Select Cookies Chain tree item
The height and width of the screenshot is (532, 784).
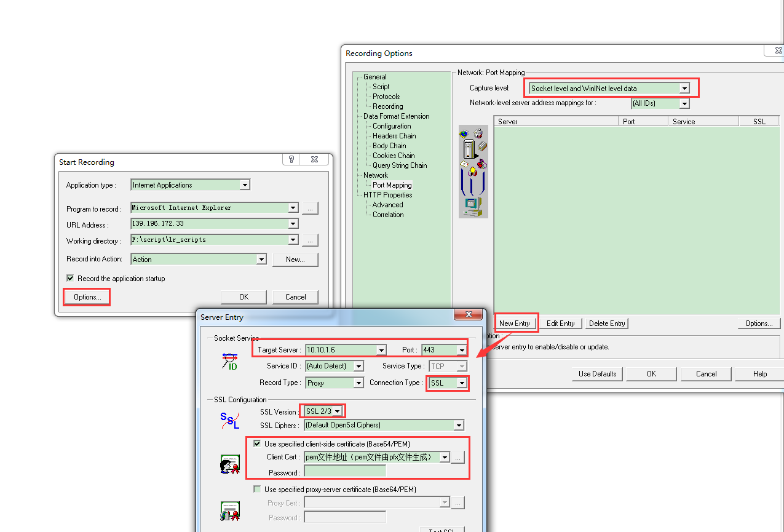pos(394,156)
